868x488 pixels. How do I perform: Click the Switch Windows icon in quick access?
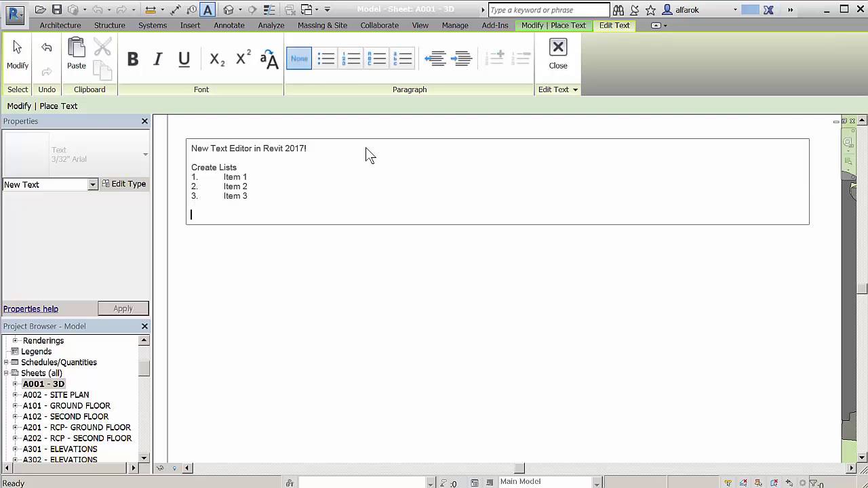(307, 10)
